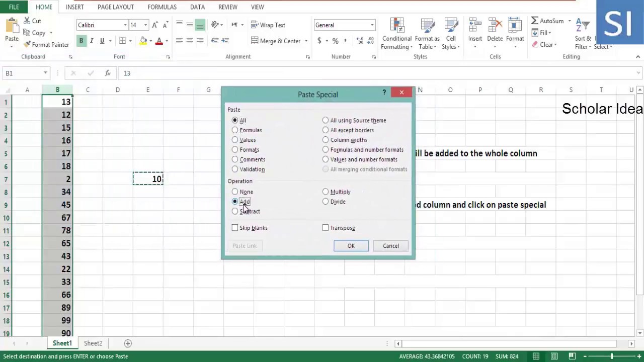Select the Divide operation
This screenshot has height=362, width=644.
click(326, 202)
